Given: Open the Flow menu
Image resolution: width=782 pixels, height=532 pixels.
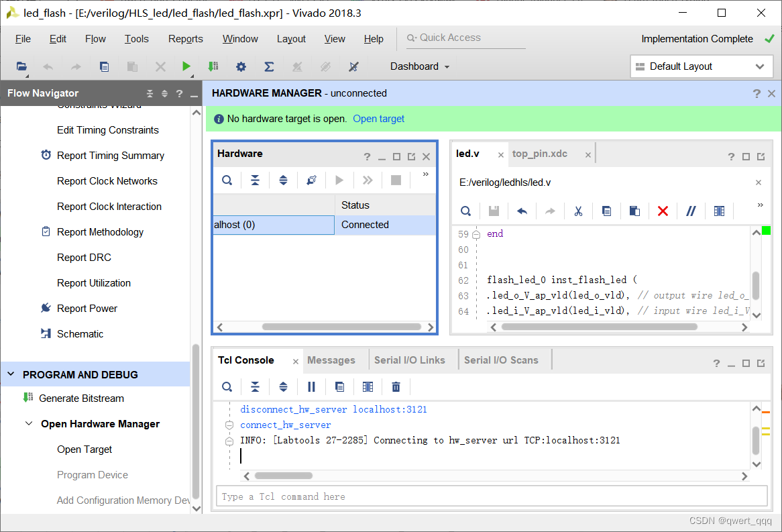Looking at the screenshot, I should tap(95, 39).
